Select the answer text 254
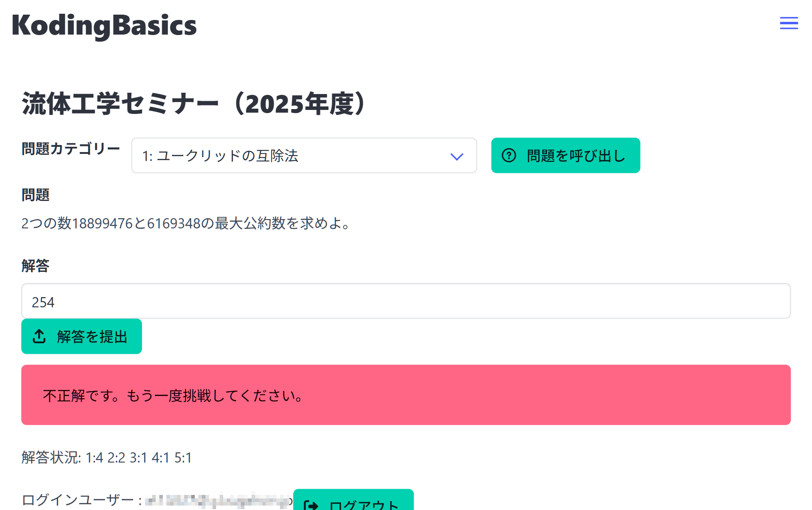 tap(43, 302)
